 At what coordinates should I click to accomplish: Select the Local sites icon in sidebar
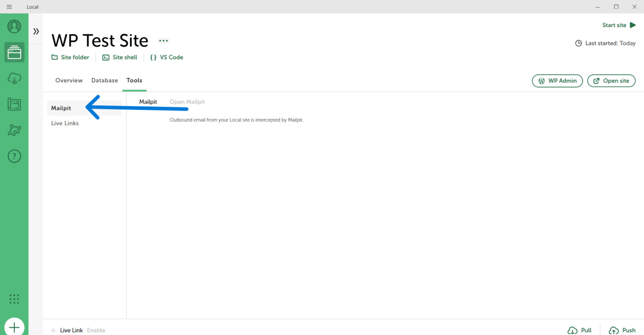[x=14, y=52]
